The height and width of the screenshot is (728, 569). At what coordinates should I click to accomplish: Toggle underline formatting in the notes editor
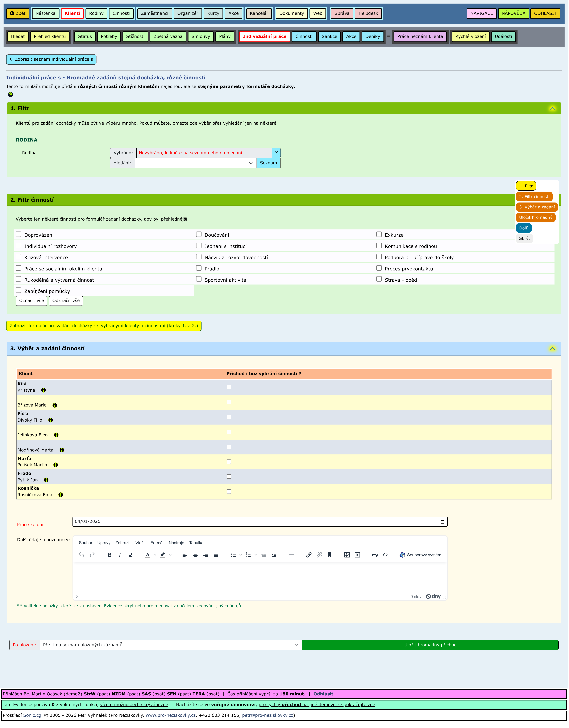tap(130, 555)
